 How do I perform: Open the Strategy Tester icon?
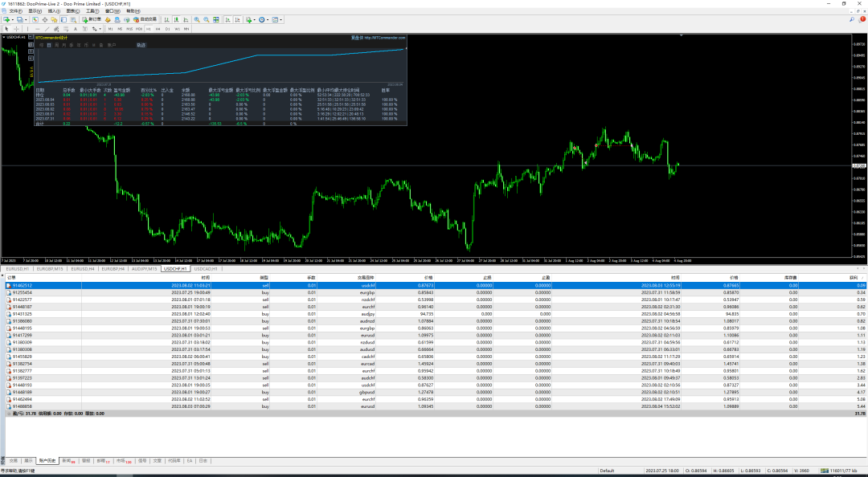coord(73,19)
